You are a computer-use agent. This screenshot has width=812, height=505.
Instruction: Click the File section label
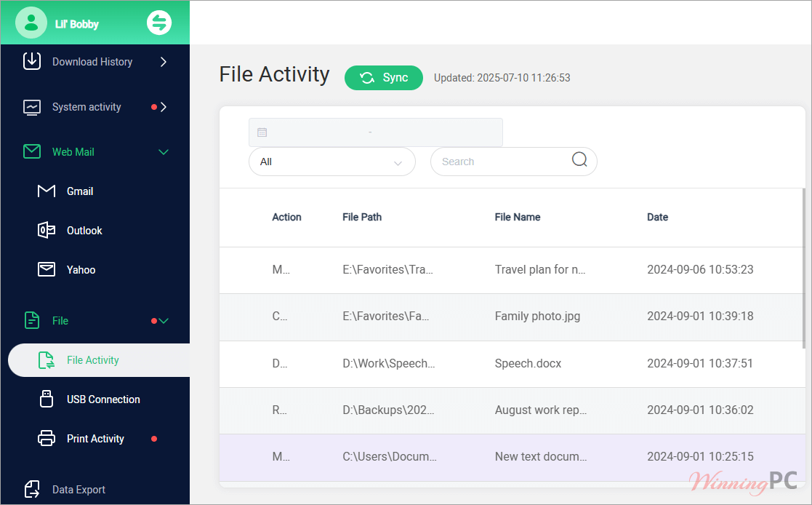click(60, 321)
